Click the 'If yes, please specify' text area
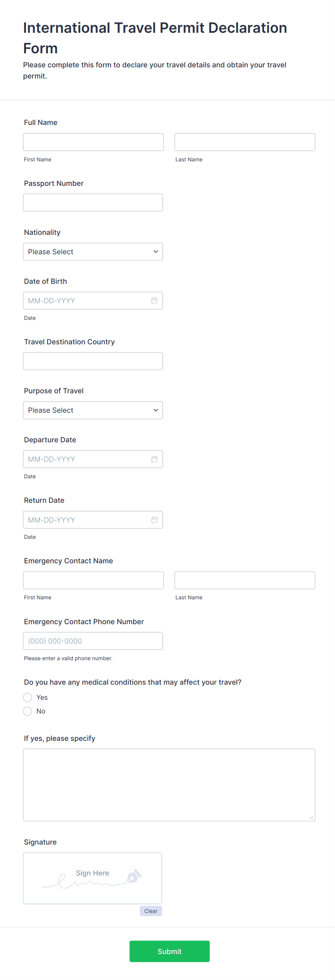This screenshot has height=980, width=335. tap(169, 784)
